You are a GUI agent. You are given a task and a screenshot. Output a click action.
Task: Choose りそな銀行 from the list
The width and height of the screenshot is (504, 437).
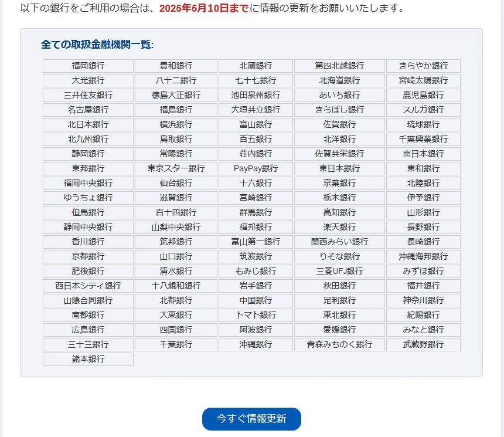339,256
